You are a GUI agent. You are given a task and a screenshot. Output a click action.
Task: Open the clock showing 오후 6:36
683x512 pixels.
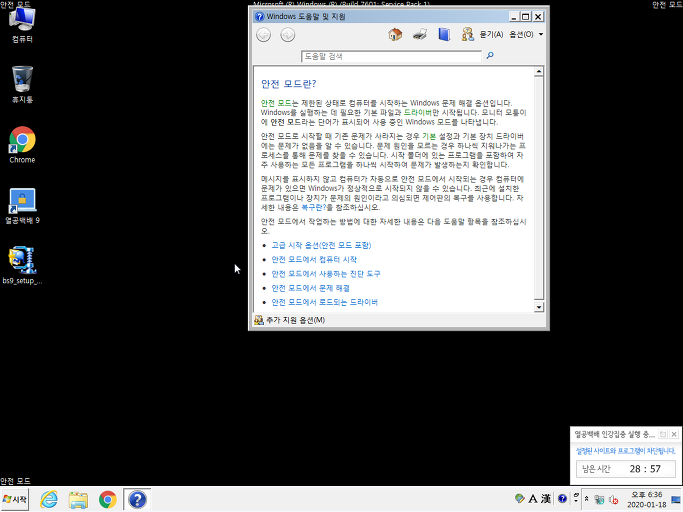coord(646,499)
